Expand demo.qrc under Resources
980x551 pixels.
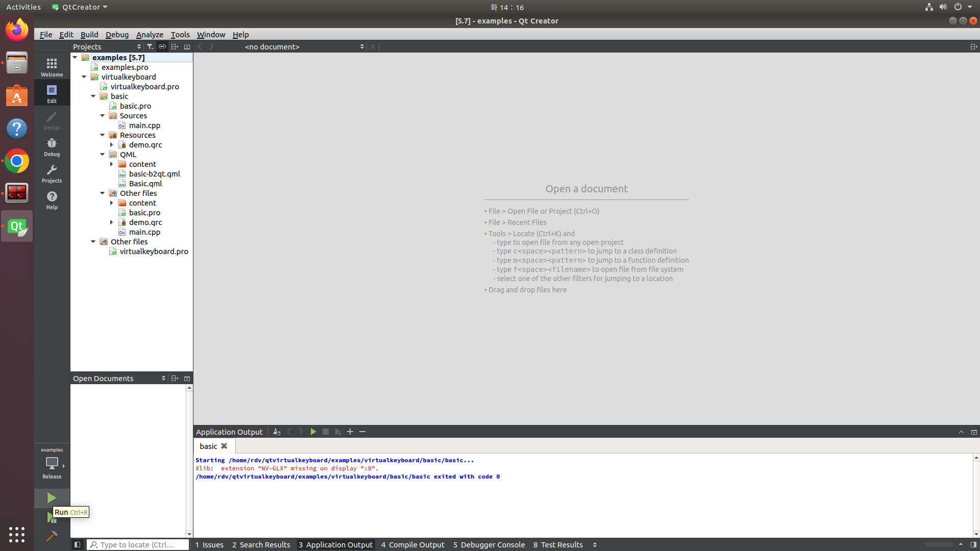click(112, 144)
